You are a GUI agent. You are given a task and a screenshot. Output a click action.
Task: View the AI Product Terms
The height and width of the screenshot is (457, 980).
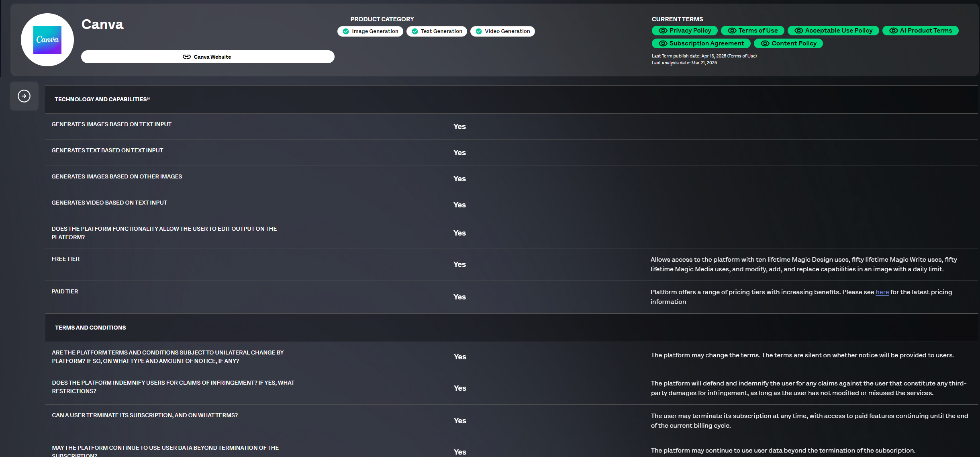921,31
